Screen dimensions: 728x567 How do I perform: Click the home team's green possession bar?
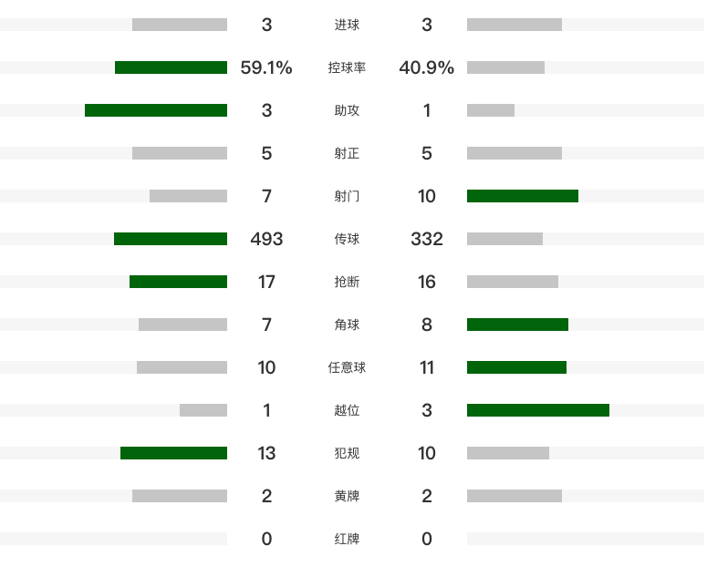171,67
